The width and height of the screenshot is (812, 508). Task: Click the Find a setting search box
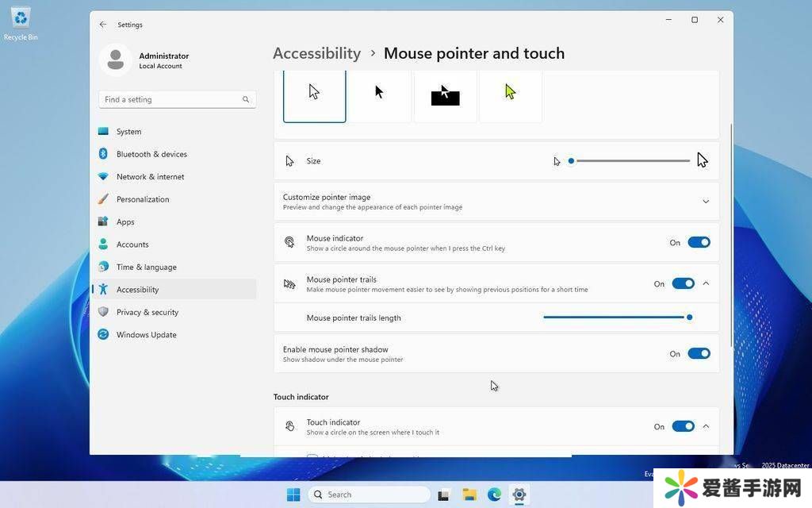tap(172, 99)
